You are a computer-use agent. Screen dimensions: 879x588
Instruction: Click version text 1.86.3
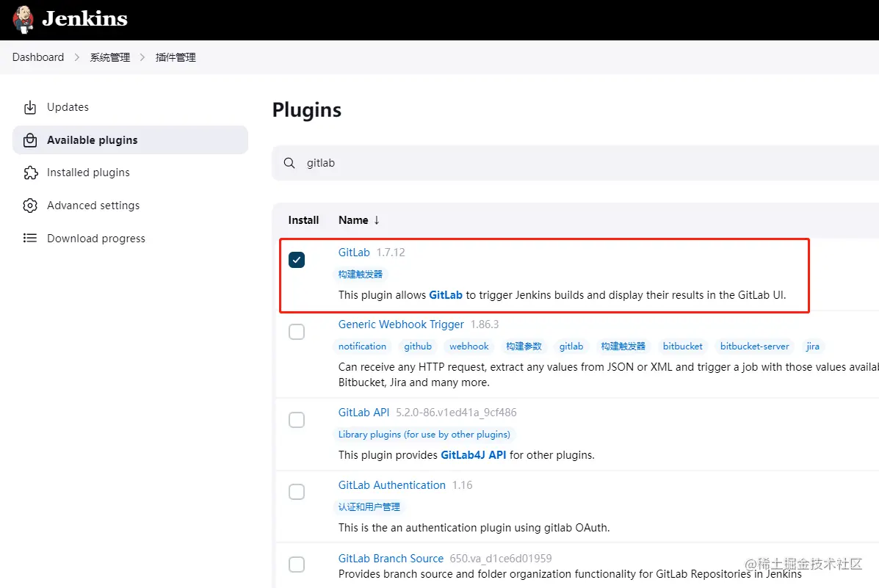[x=485, y=324]
